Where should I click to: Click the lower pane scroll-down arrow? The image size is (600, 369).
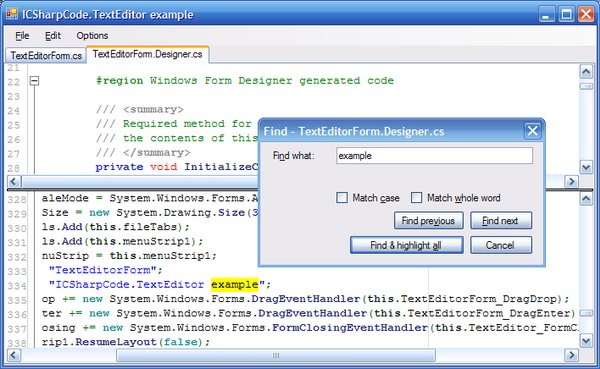pos(586,340)
